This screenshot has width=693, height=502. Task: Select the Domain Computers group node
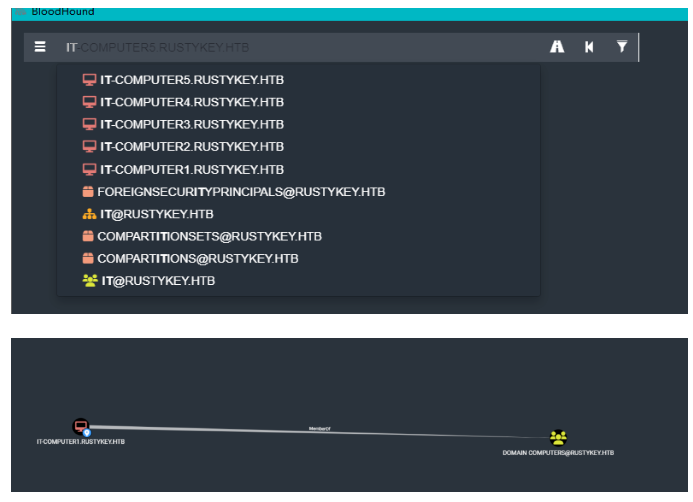pyautogui.click(x=558, y=438)
